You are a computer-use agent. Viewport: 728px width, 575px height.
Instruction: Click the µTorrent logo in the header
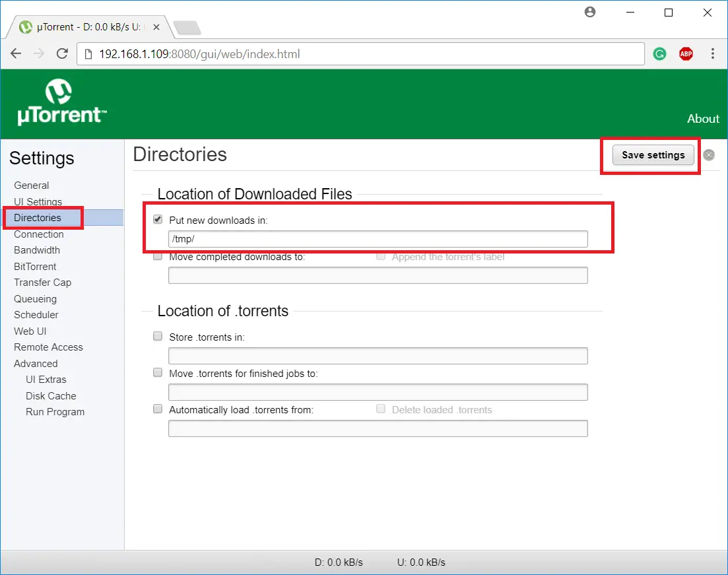tap(62, 103)
